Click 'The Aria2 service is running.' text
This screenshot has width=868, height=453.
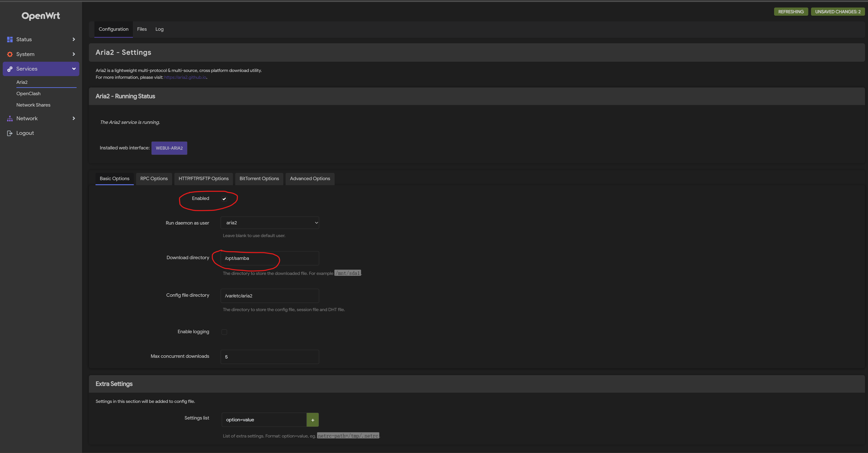pyautogui.click(x=130, y=122)
